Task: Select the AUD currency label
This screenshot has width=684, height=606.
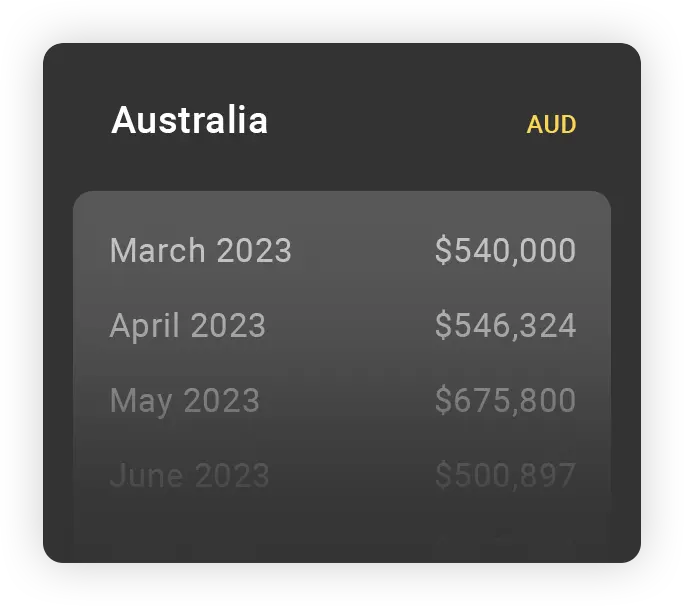Action: [551, 125]
